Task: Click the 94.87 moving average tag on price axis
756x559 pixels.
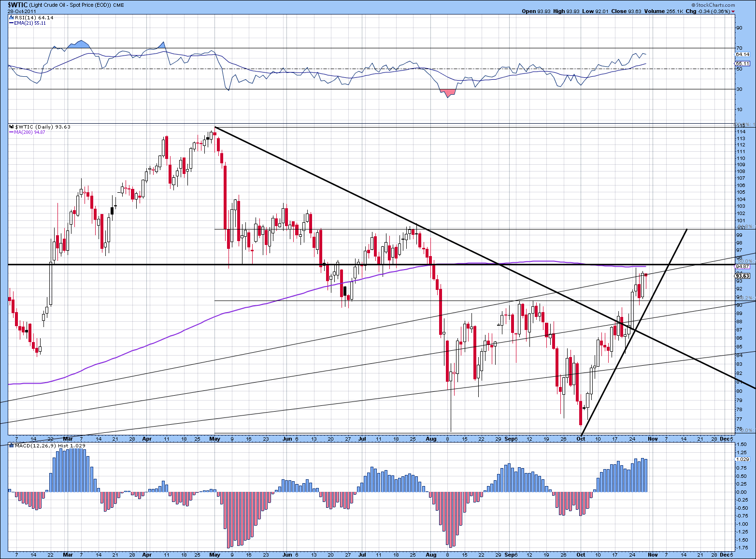Action: coord(742,266)
